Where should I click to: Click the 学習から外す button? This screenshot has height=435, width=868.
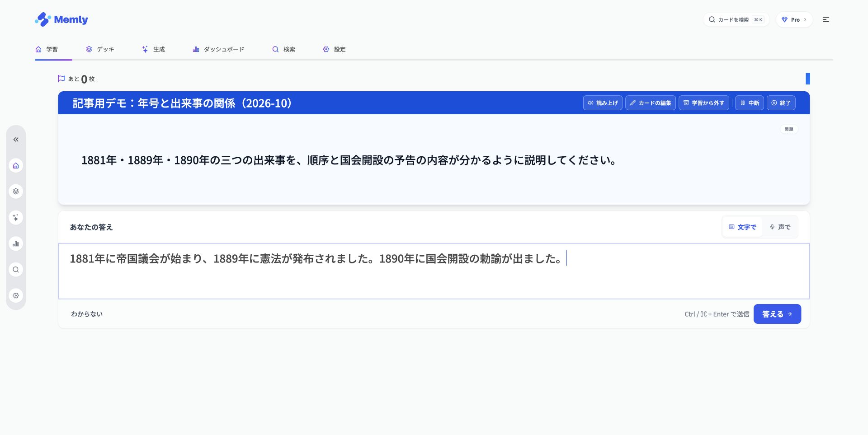click(704, 103)
